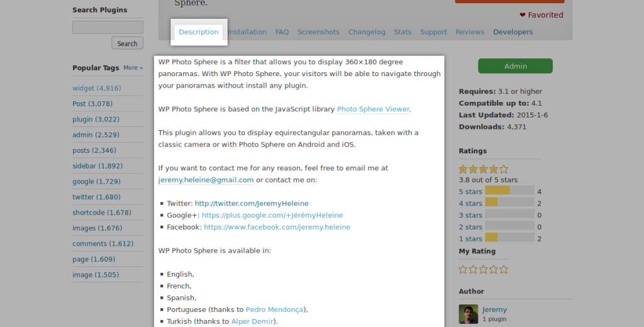Click the first star in My Rating

pos(463,270)
